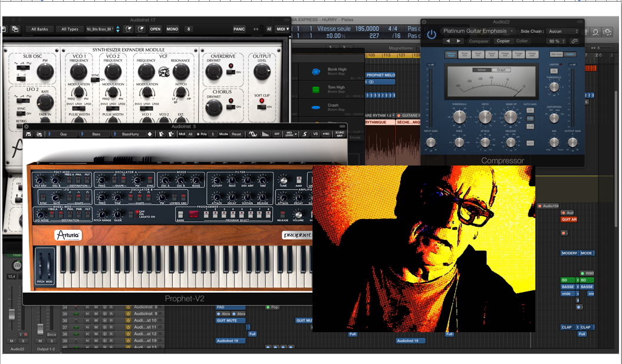
Task: Open the MIDI dropdown in AudioInst 17
Action: click(282, 29)
